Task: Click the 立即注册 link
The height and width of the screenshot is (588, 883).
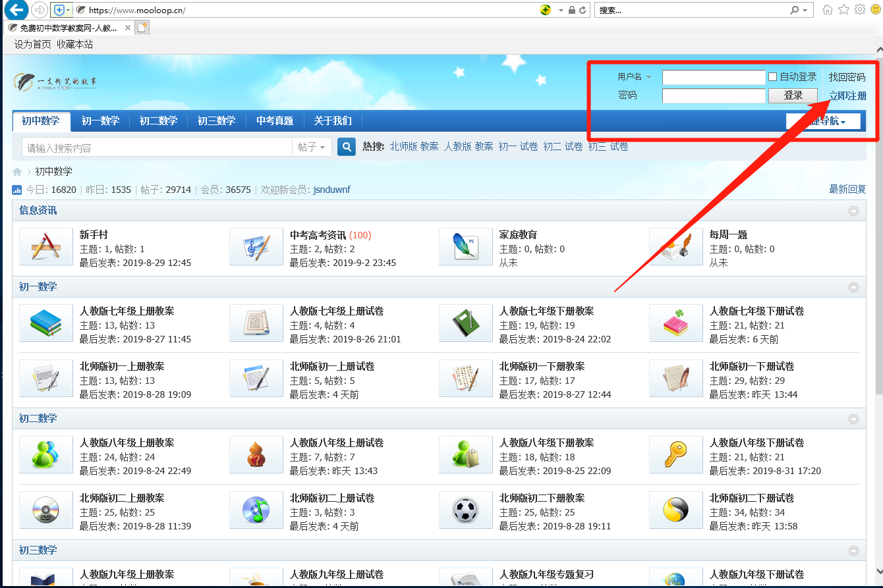Action: pyautogui.click(x=847, y=95)
